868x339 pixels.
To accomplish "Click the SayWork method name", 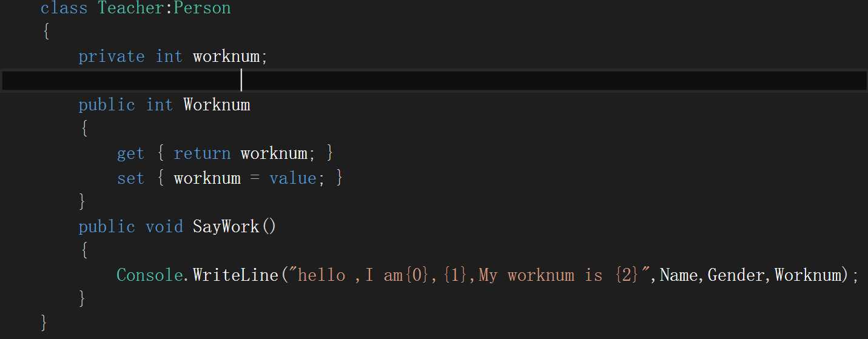I will coord(226,227).
